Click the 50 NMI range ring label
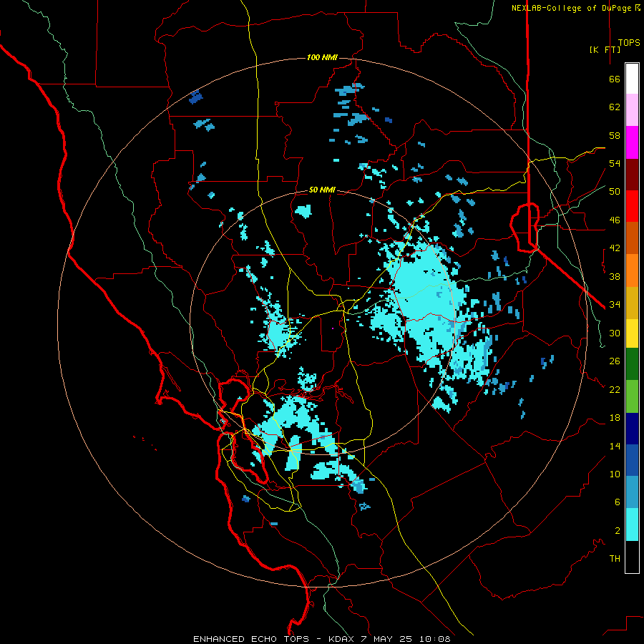 click(322, 190)
